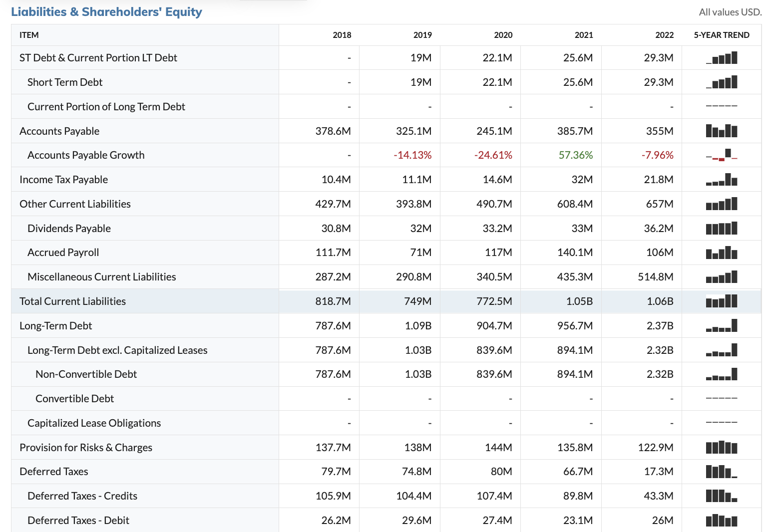The height and width of the screenshot is (532, 764).
Task: Select the Income Tax Payable row label
Action: pos(63,180)
